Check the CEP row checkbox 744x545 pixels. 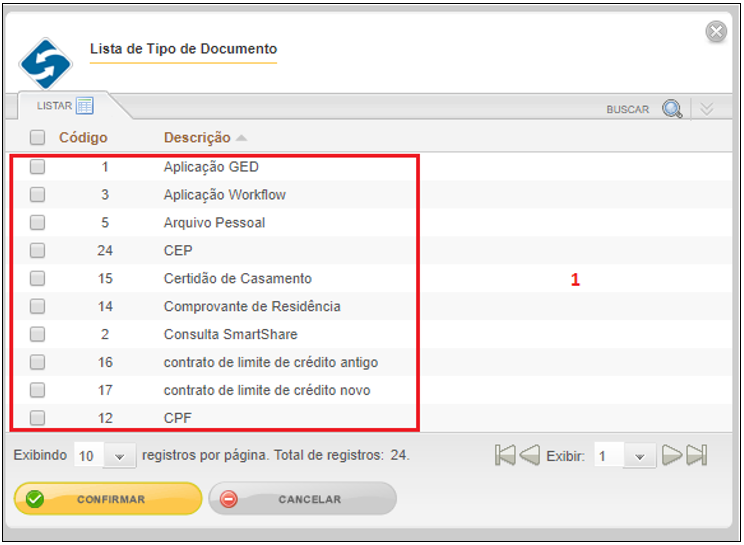pos(37,250)
